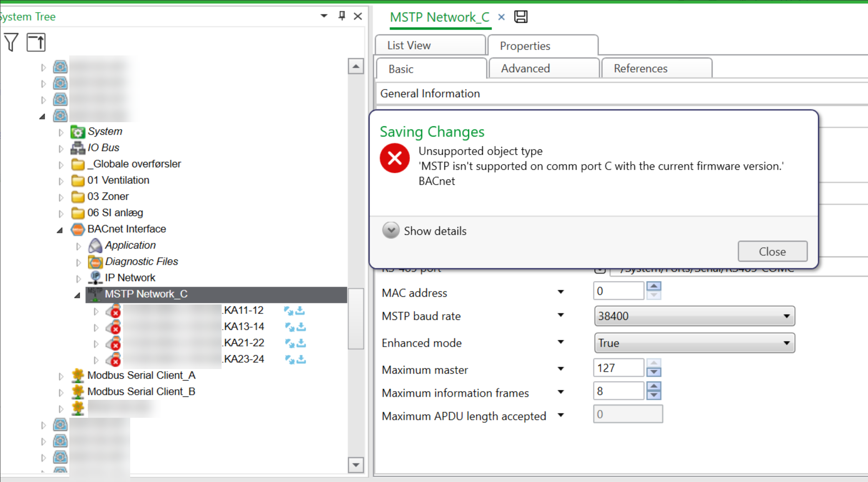This screenshot has width=868, height=482.
Task: Collapse the BACnet Interface tree node
Action: point(60,230)
